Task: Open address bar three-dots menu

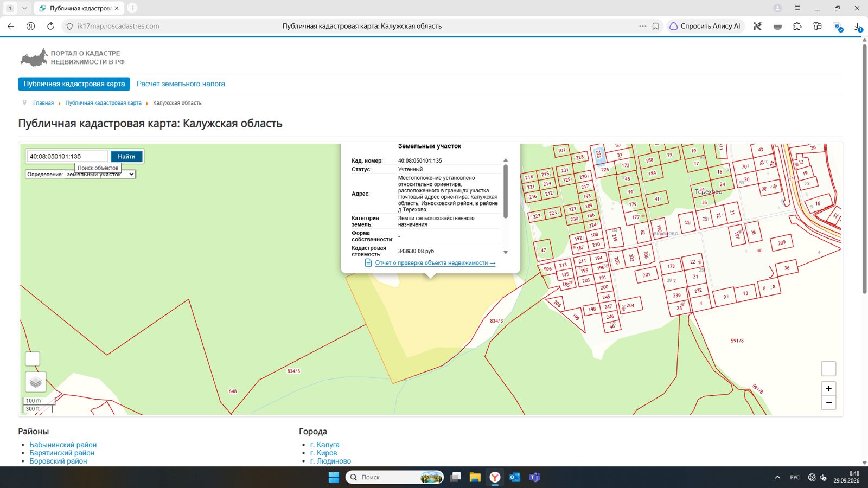Action: [x=643, y=26]
